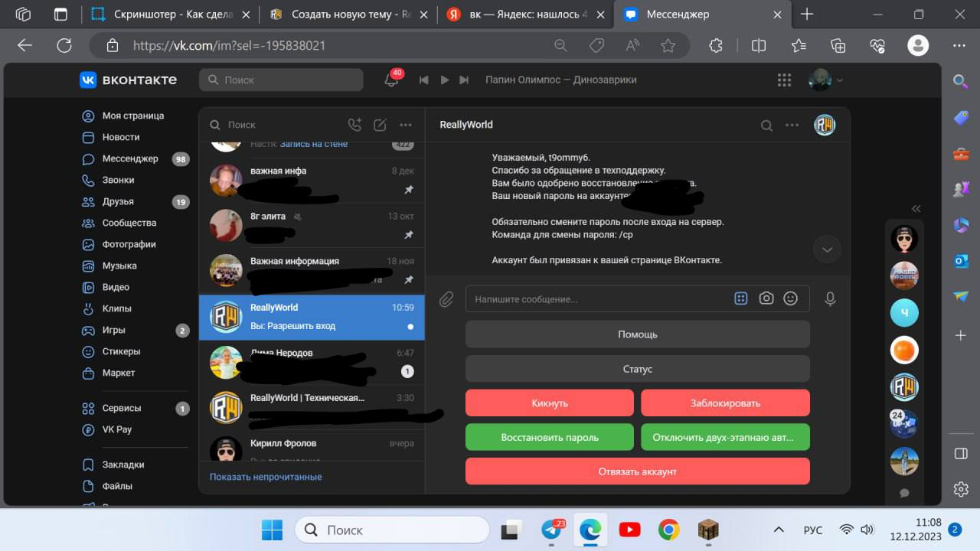Image resolution: width=980 pixels, height=551 pixels.
Task: Play the current music track
Action: pyautogui.click(x=444, y=80)
